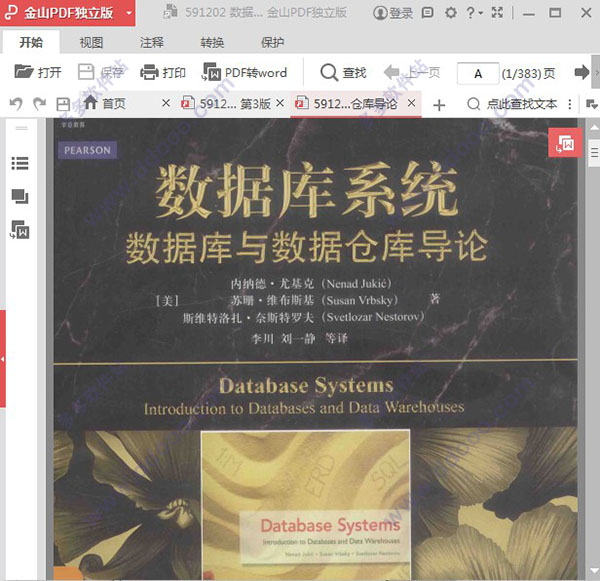
Task: Click the quick save disk icon
Action: (63, 104)
